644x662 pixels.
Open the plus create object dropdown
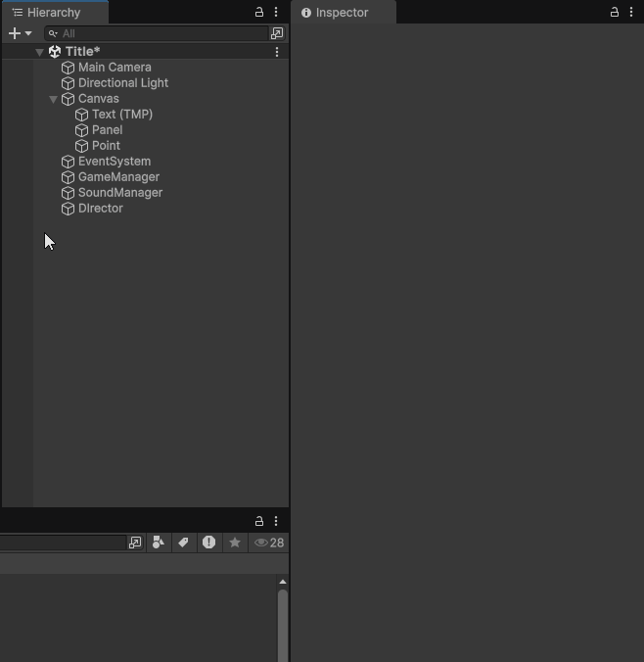[x=20, y=33]
